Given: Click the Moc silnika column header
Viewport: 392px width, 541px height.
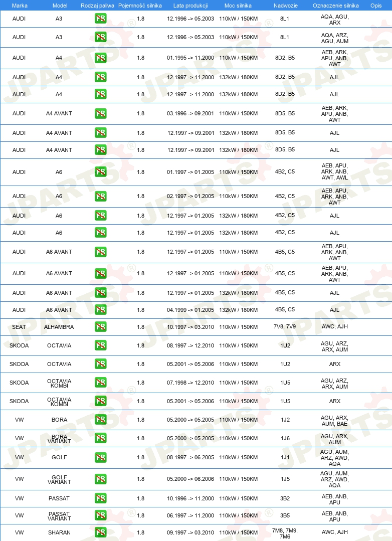Looking at the screenshot, I should point(238,6).
